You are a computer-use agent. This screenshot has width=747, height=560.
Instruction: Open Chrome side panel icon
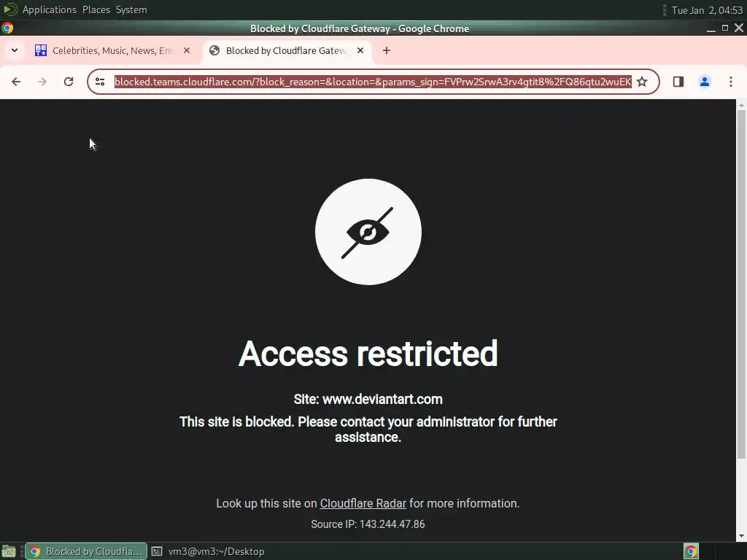[x=678, y=82]
